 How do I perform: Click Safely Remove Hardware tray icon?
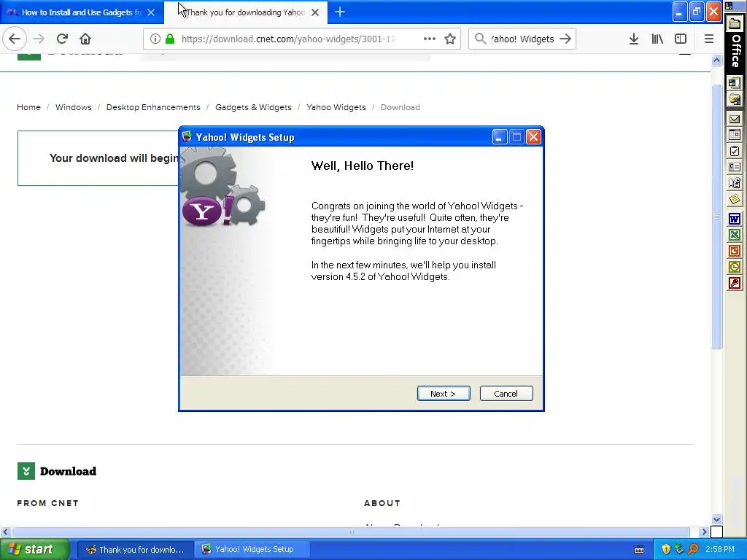[680, 550]
